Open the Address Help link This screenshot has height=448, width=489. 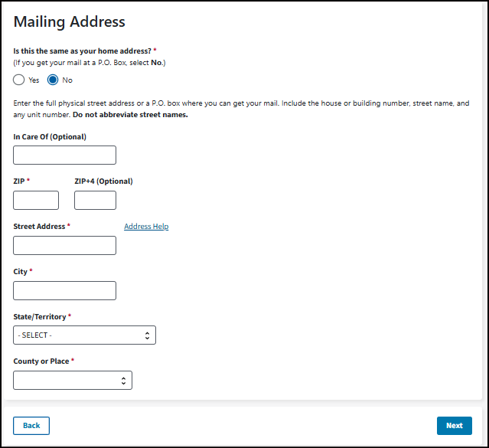pyautogui.click(x=146, y=227)
